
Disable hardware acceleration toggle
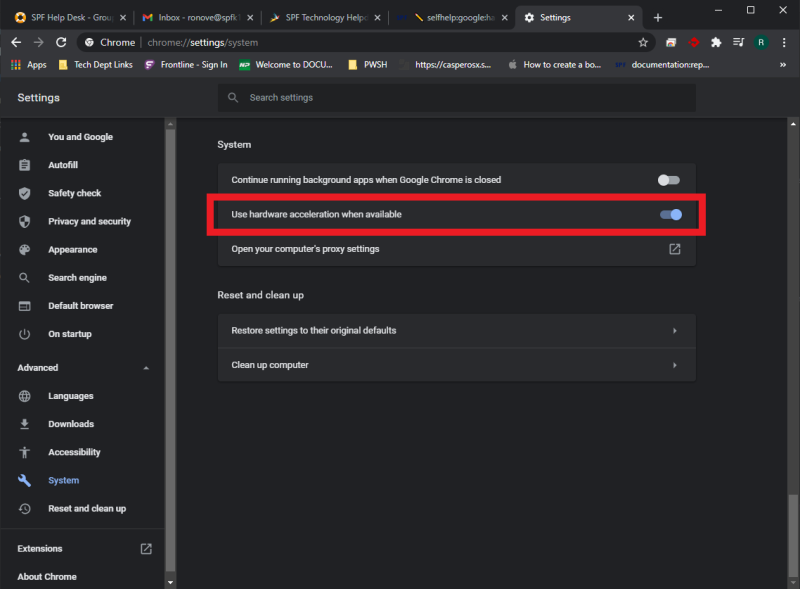pyautogui.click(x=671, y=214)
